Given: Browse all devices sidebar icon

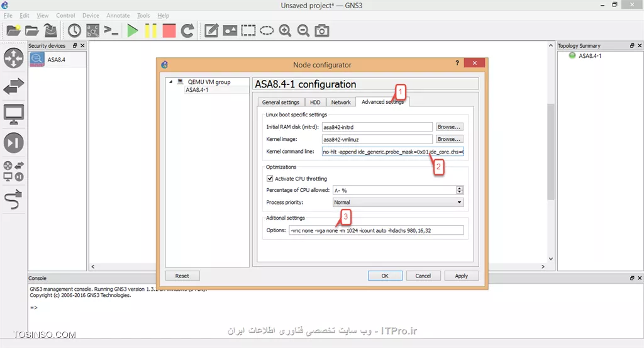Looking at the screenshot, I should (14, 171).
